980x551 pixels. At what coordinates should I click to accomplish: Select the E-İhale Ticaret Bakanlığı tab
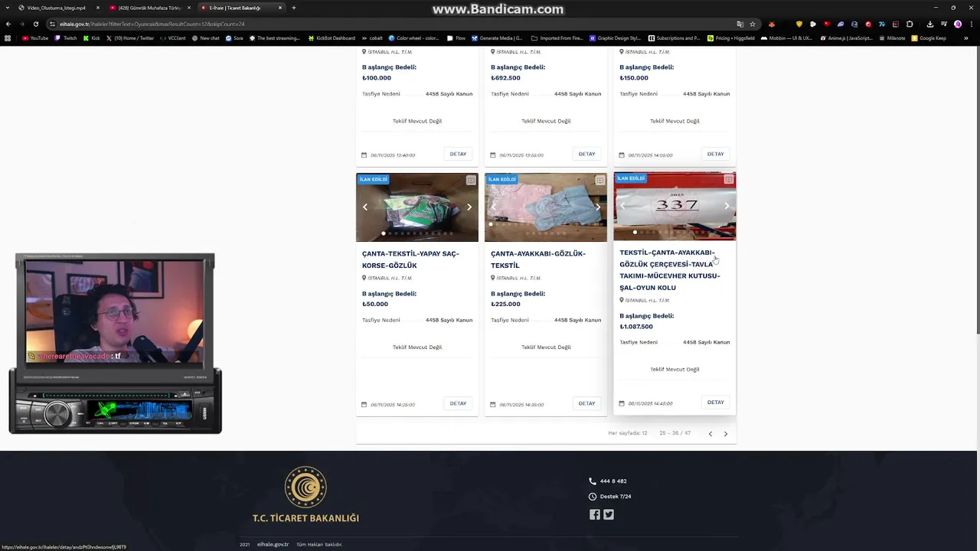[240, 8]
